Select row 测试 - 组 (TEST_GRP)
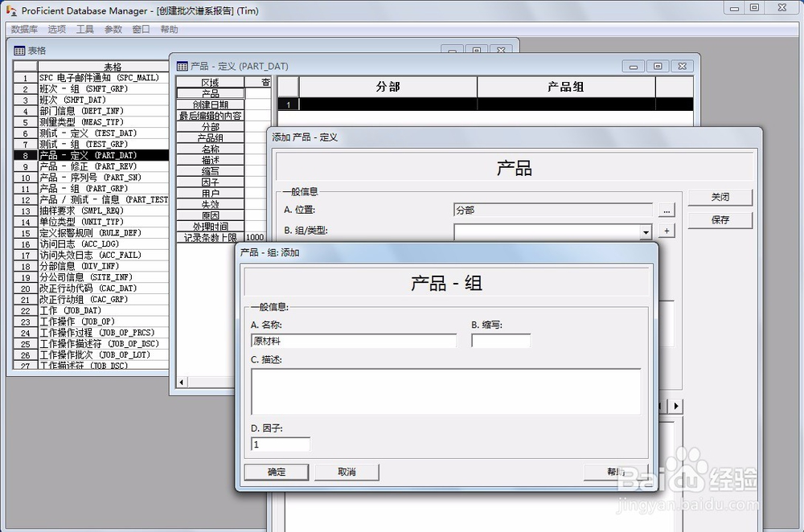804x532 pixels. (103, 145)
